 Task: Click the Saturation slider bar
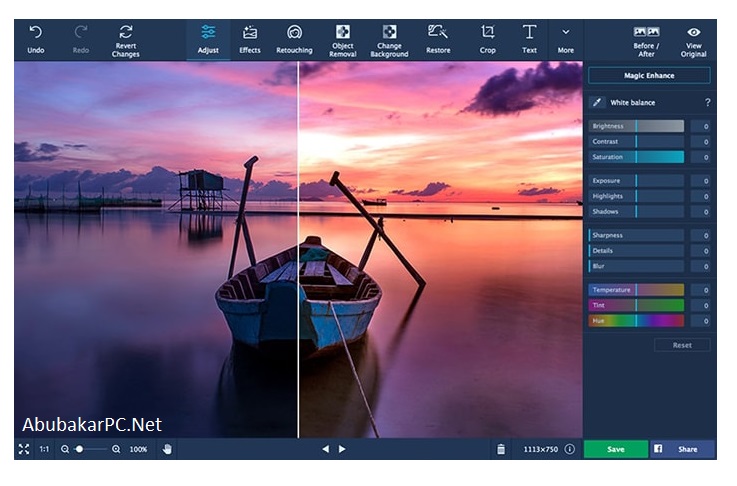[x=636, y=157]
